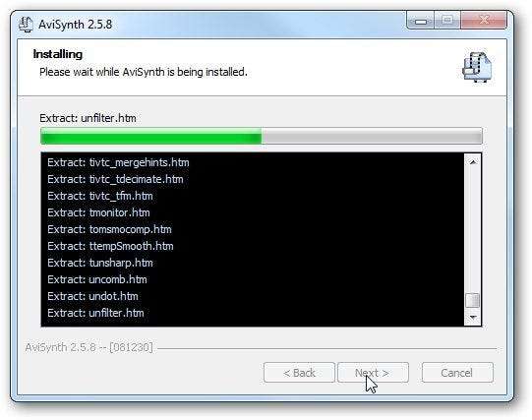The width and height of the screenshot is (532, 420).
Task: Select log line tivtc_tdecimate.htm
Action: click(x=115, y=179)
